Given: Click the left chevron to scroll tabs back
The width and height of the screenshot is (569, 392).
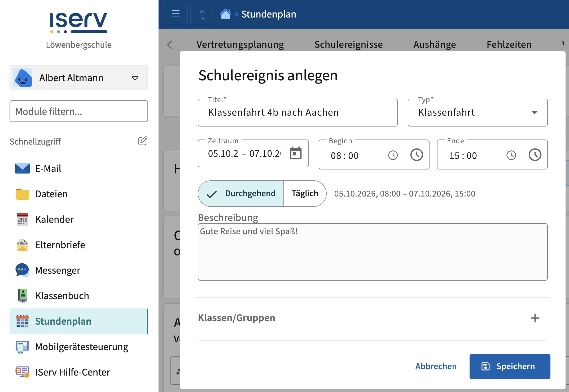Looking at the screenshot, I should pyautogui.click(x=170, y=45).
